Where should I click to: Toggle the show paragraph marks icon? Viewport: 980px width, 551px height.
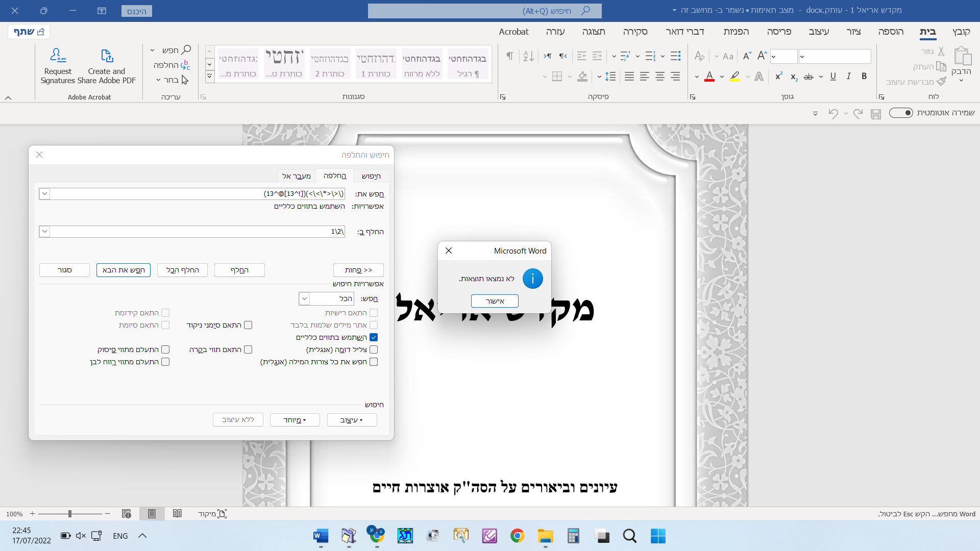point(509,56)
